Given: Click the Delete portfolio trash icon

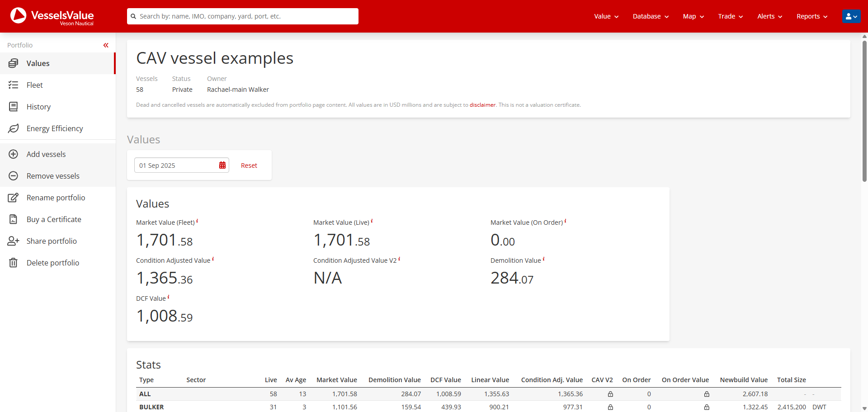Looking at the screenshot, I should (x=14, y=263).
